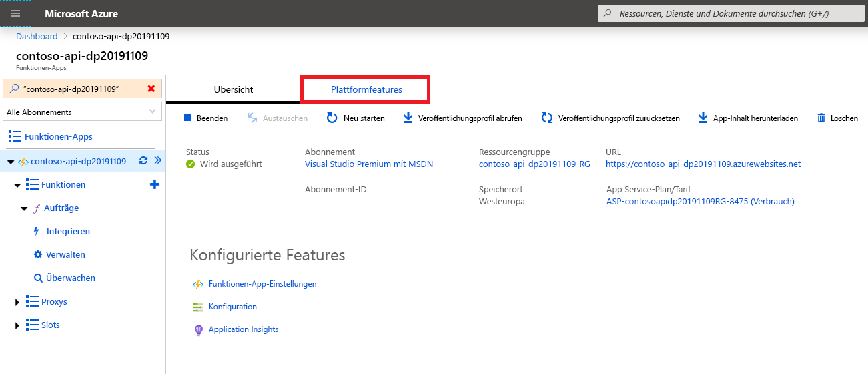Click the Westeuropa location text
Image resolution: width=868 pixels, height=374 pixels.
coord(502,201)
